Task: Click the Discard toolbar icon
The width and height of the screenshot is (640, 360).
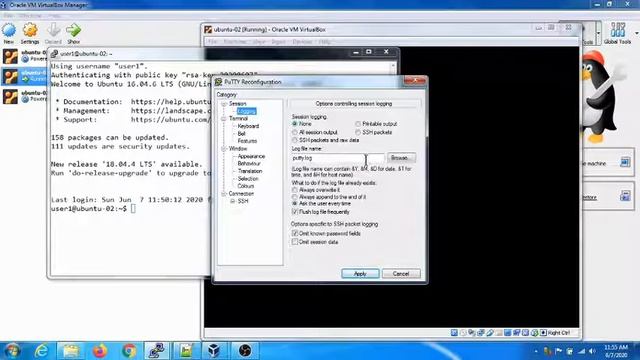Action: coord(53,31)
